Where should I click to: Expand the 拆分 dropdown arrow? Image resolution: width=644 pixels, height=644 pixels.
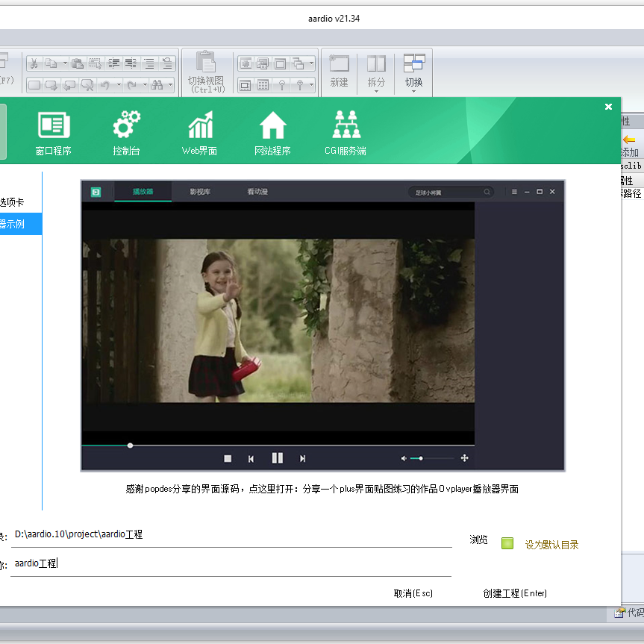376,92
